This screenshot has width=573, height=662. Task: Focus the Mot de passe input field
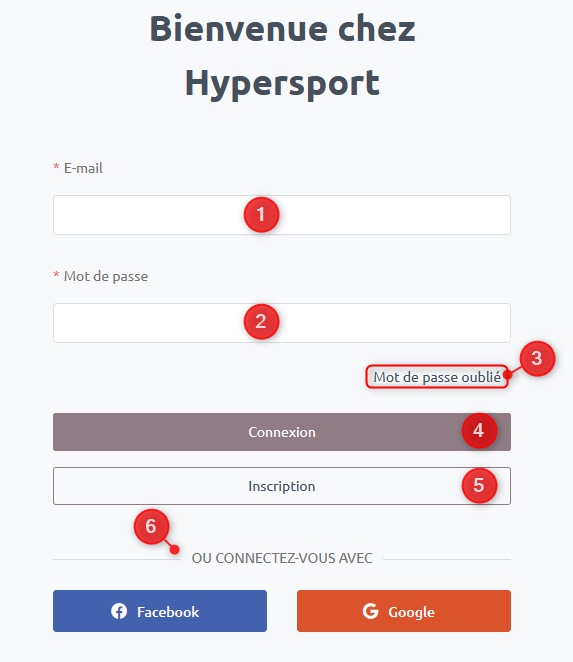pyautogui.click(x=282, y=323)
